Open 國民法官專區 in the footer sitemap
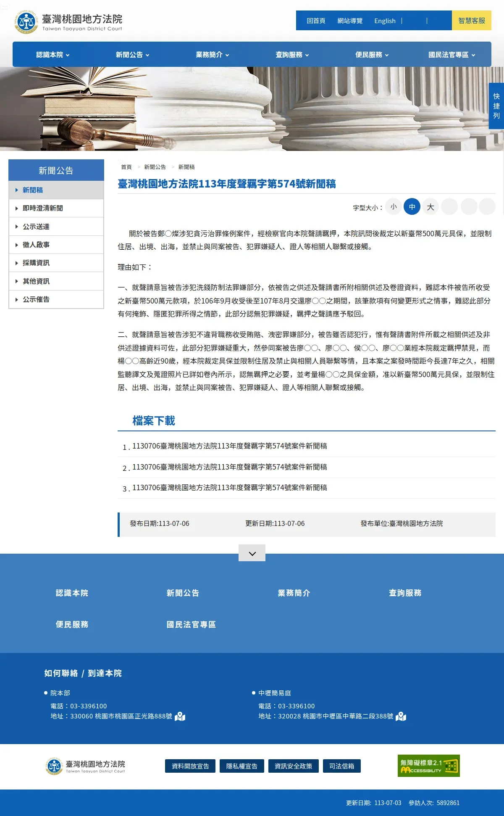The width and height of the screenshot is (504, 816). (191, 624)
